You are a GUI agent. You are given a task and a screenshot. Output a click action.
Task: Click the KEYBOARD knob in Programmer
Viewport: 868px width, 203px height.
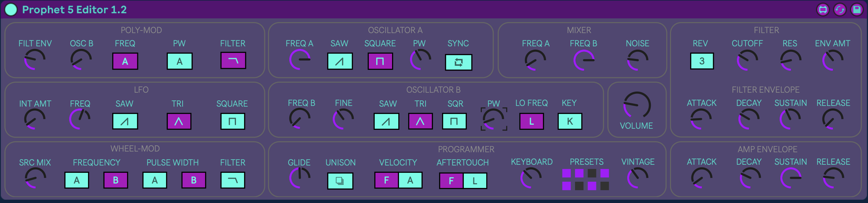click(x=531, y=178)
